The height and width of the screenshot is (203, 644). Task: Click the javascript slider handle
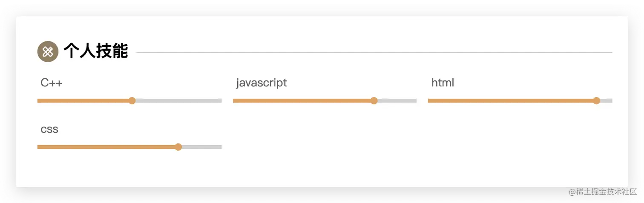(374, 101)
